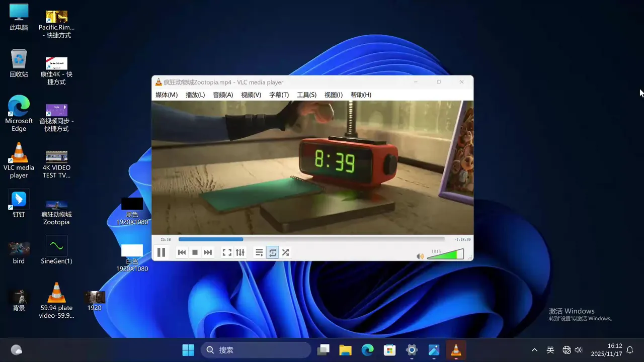Open Edge from the taskbar
Image resolution: width=644 pixels, height=362 pixels.
367,350
